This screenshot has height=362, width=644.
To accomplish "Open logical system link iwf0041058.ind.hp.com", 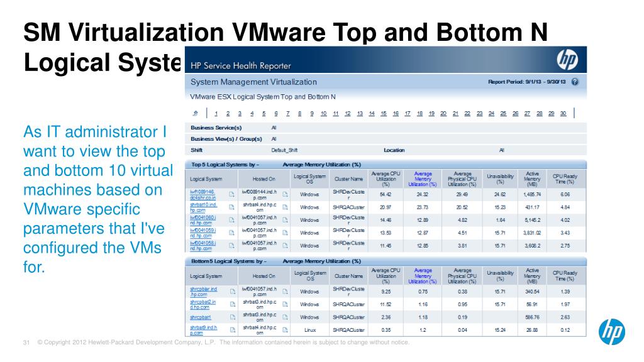I will 203,246.
